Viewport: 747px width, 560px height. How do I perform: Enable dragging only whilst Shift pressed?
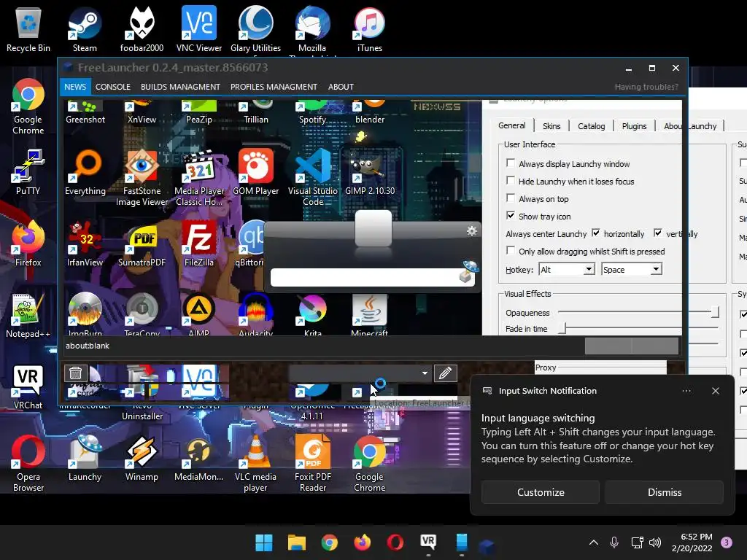coord(510,251)
